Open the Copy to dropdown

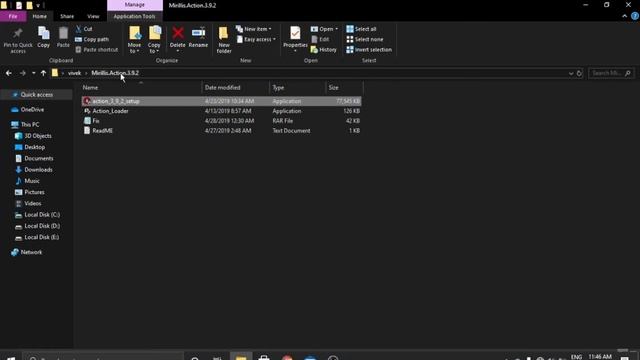click(154, 40)
